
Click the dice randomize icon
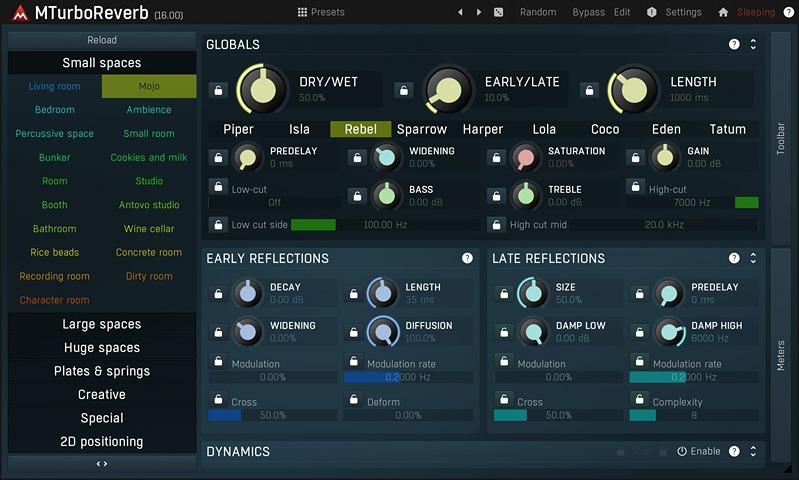(498, 12)
